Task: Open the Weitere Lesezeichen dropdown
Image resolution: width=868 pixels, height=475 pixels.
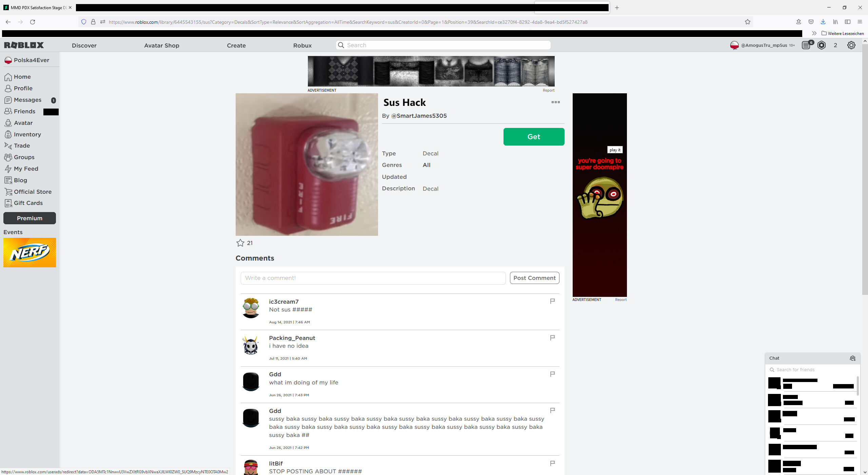Action: tap(842, 33)
